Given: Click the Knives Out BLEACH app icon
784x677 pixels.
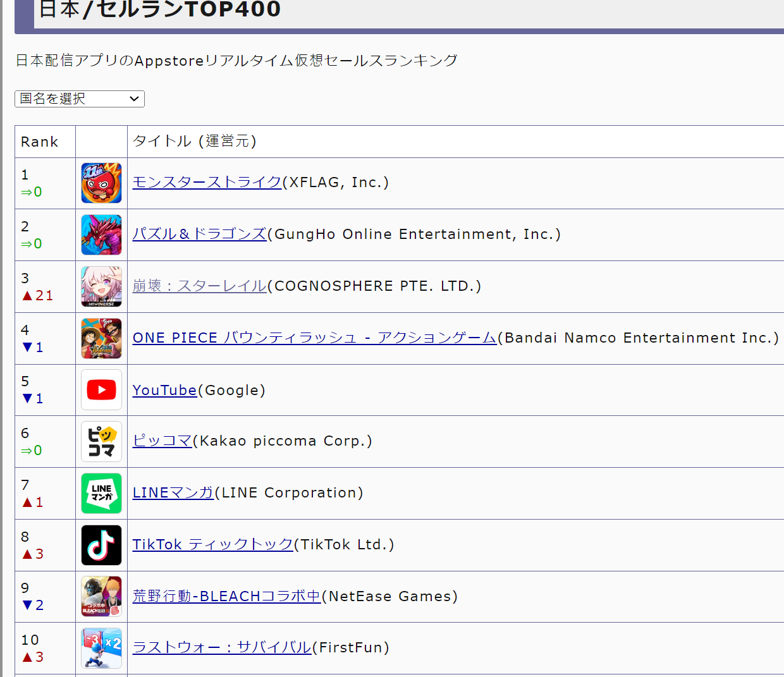Looking at the screenshot, I should [x=101, y=597].
